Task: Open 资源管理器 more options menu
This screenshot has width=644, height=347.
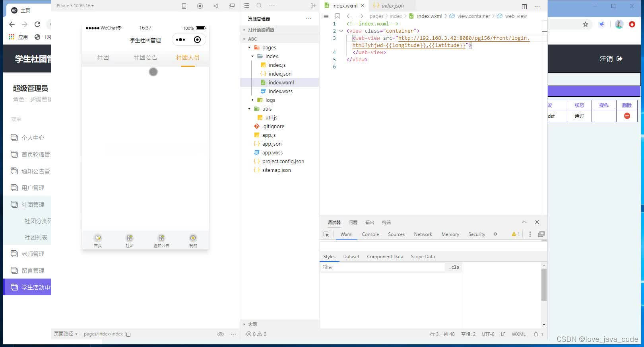Action: click(x=309, y=18)
